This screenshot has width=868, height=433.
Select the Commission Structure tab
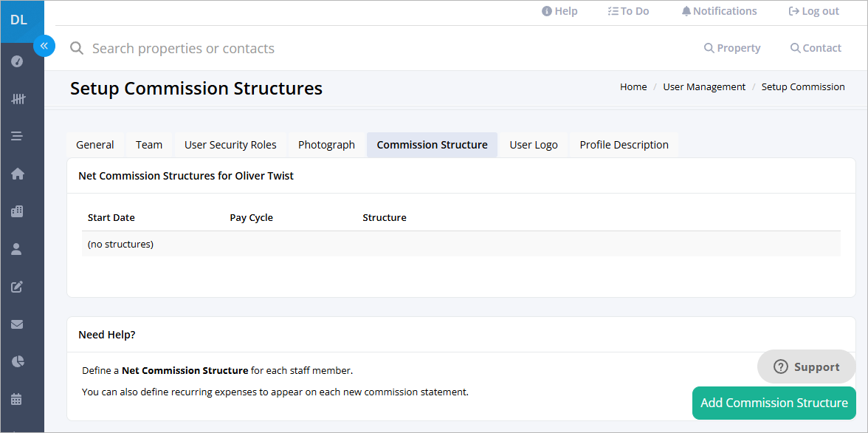click(433, 145)
